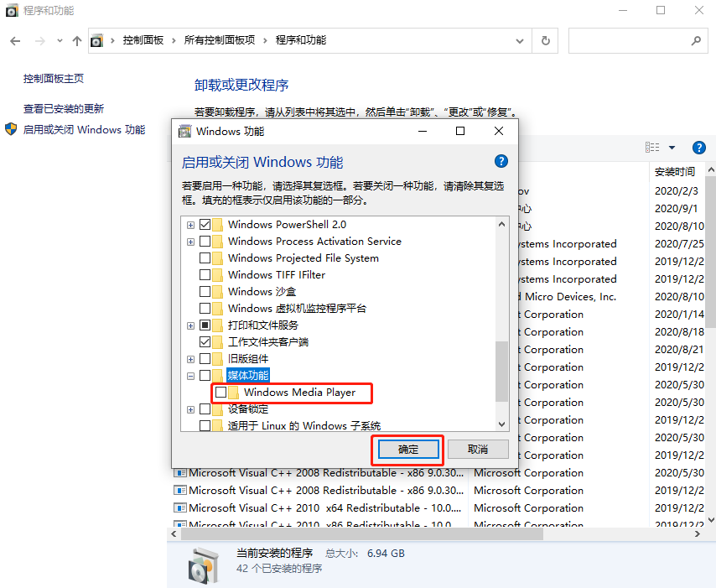Open the Windows 功能 dialog help question mark

(x=501, y=161)
